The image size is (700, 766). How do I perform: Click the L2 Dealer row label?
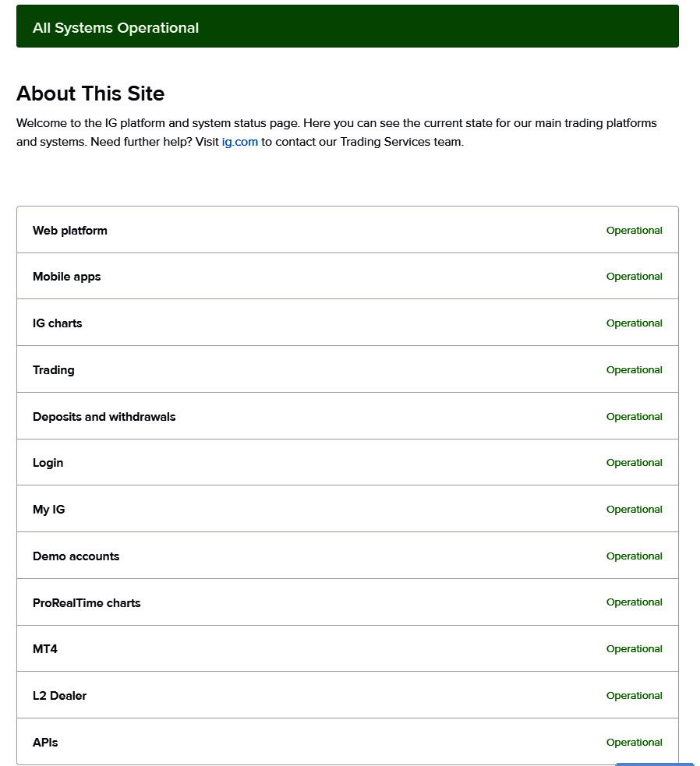tap(59, 696)
